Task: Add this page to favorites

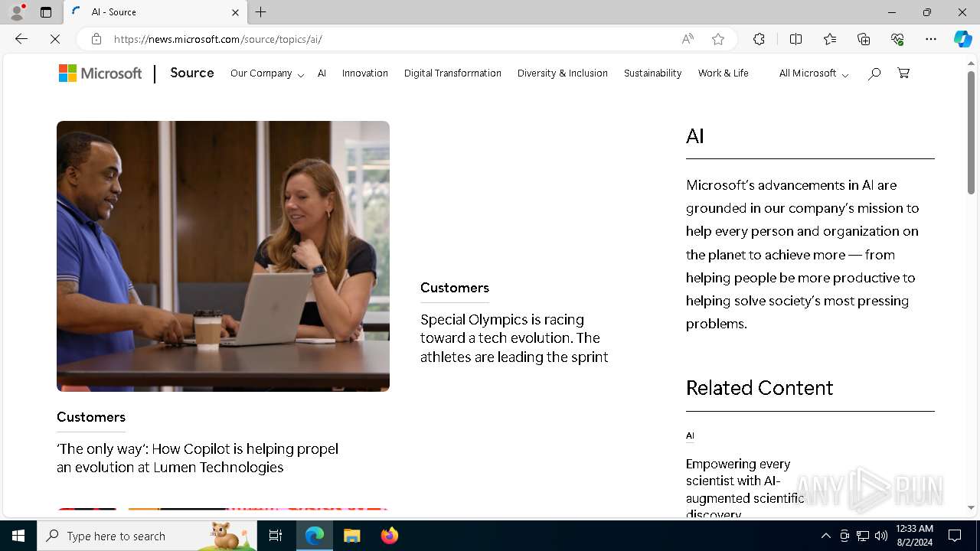Action: pyautogui.click(x=718, y=39)
